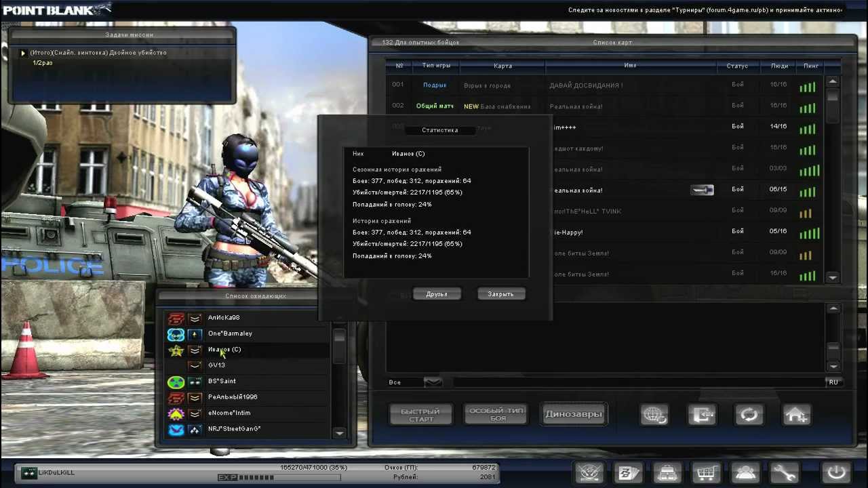Sort rooms by Статус column header
Screen dimensions: 868x488
tap(737, 66)
